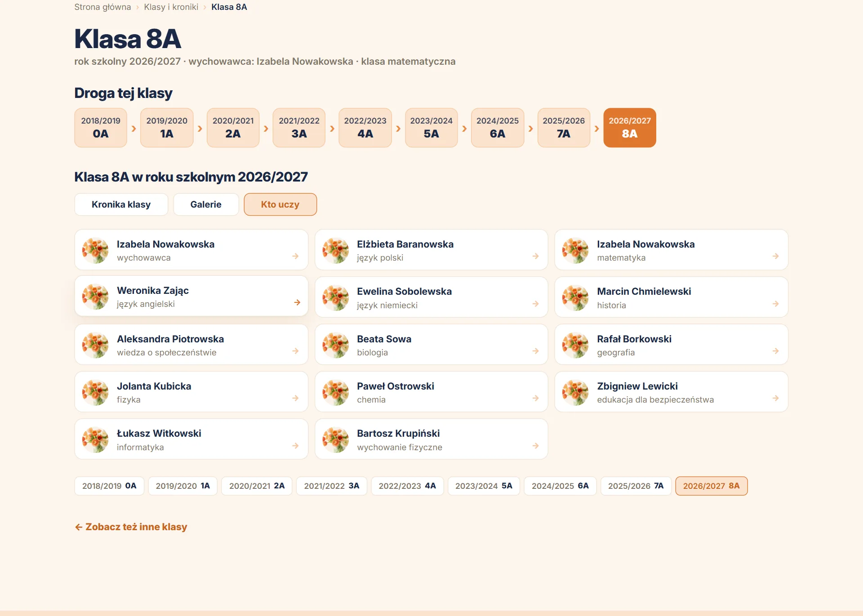Image resolution: width=863 pixels, height=616 pixels.
Task: Follow the Zobacz też inne klasy link
Action: tap(131, 527)
